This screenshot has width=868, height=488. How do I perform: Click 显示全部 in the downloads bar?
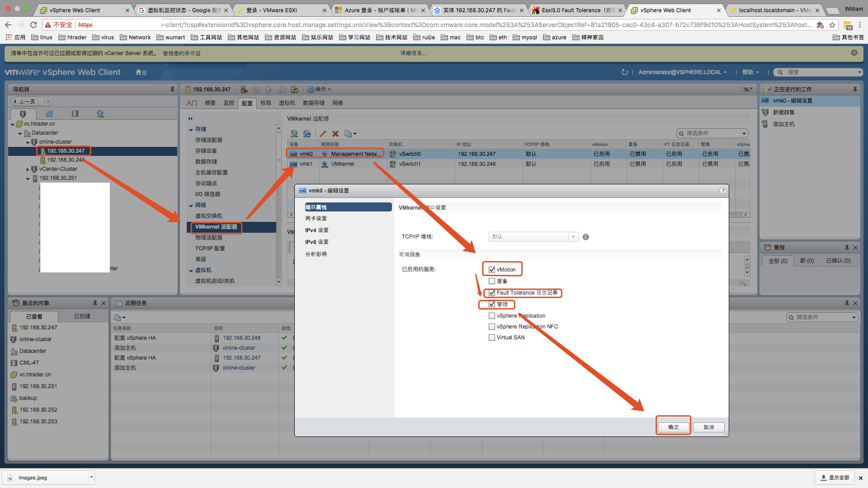[x=835, y=478]
